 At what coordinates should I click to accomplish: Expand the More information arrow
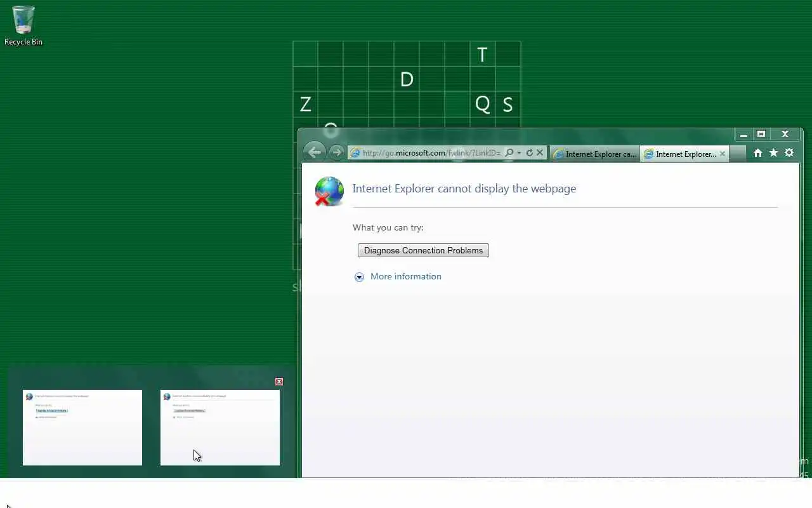point(359,277)
